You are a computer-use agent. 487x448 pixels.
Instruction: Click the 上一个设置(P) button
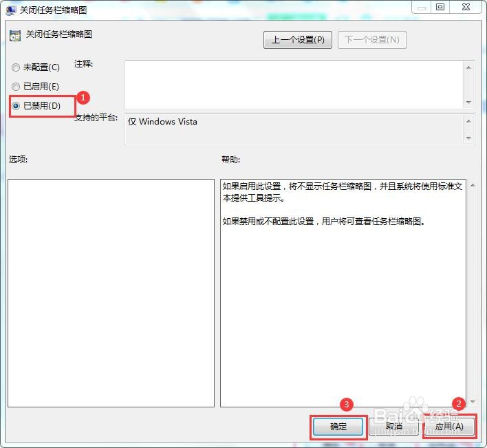(298, 40)
